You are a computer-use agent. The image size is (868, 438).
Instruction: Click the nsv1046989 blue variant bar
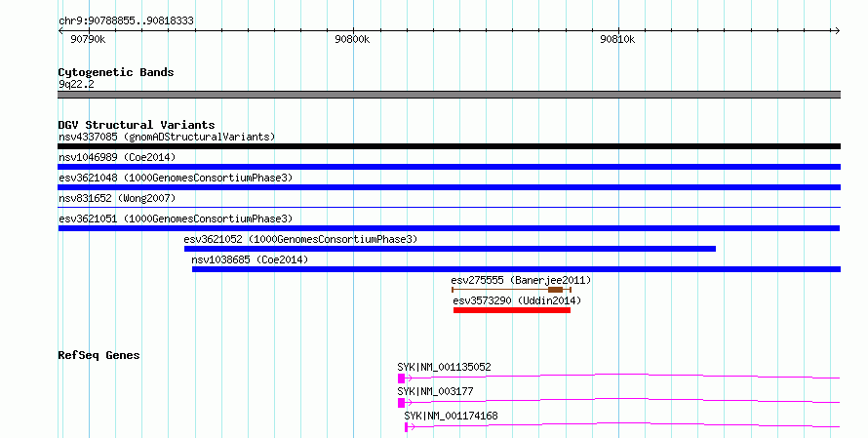[449, 167]
